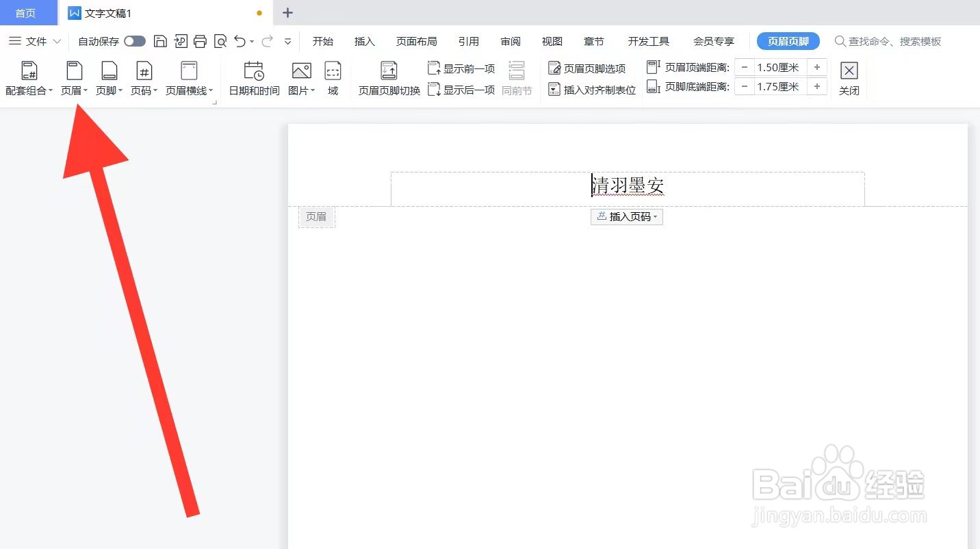Redo the last action
The width and height of the screenshot is (980, 549).
click(x=268, y=41)
